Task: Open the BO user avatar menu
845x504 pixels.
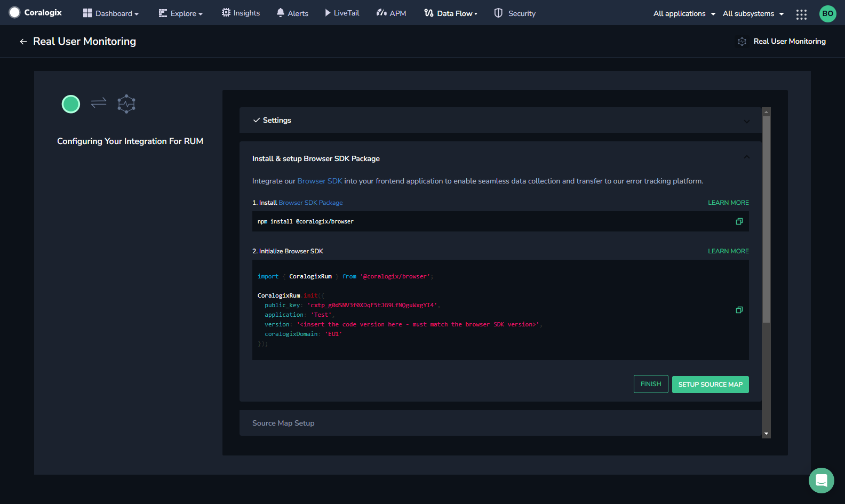Action: click(827, 13)
